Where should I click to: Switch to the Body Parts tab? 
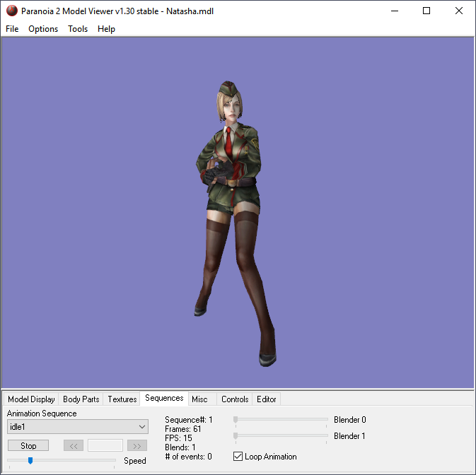pos(81,399)
